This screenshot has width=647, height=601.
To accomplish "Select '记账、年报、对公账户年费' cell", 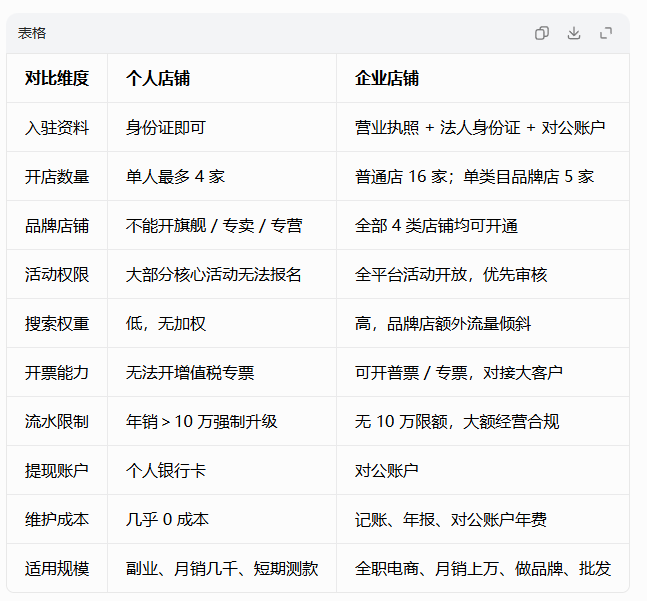I will pos(451,520).
